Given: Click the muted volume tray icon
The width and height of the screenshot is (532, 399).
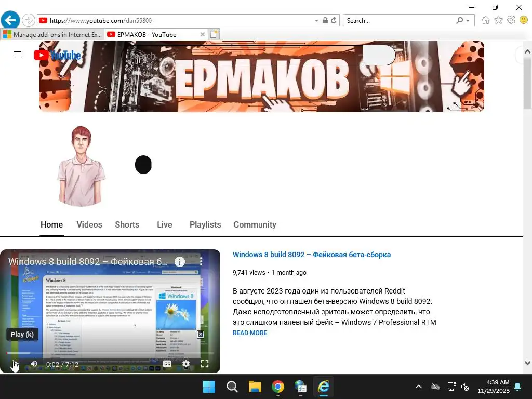Looking at the screenshot, I should coord(465,387).
